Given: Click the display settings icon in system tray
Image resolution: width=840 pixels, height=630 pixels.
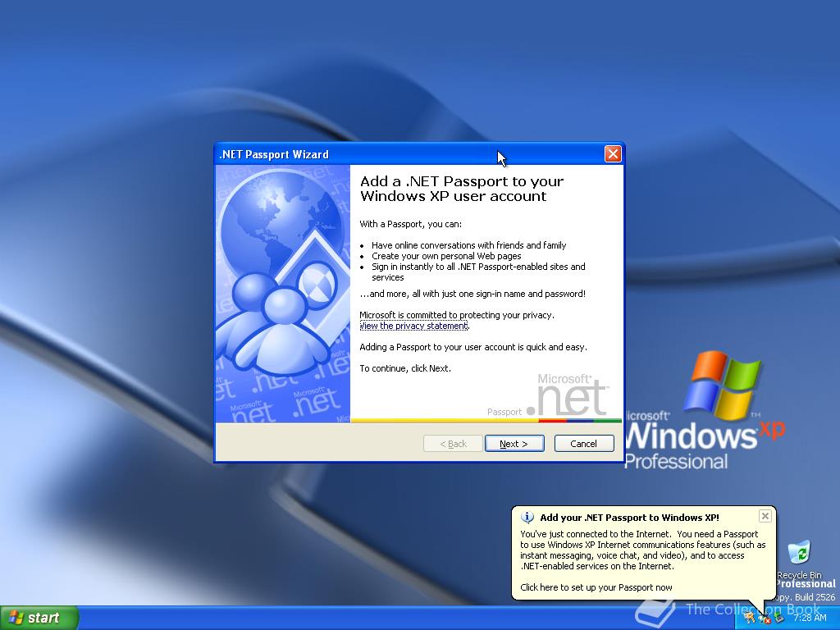Looking at the screenshot, I should point(779,618).
